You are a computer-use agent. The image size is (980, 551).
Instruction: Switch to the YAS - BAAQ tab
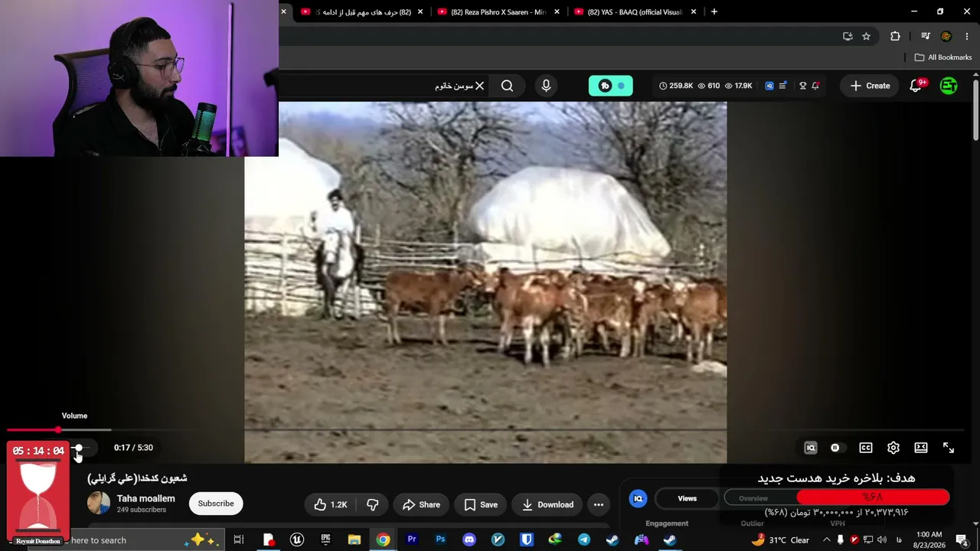(635, 12)
